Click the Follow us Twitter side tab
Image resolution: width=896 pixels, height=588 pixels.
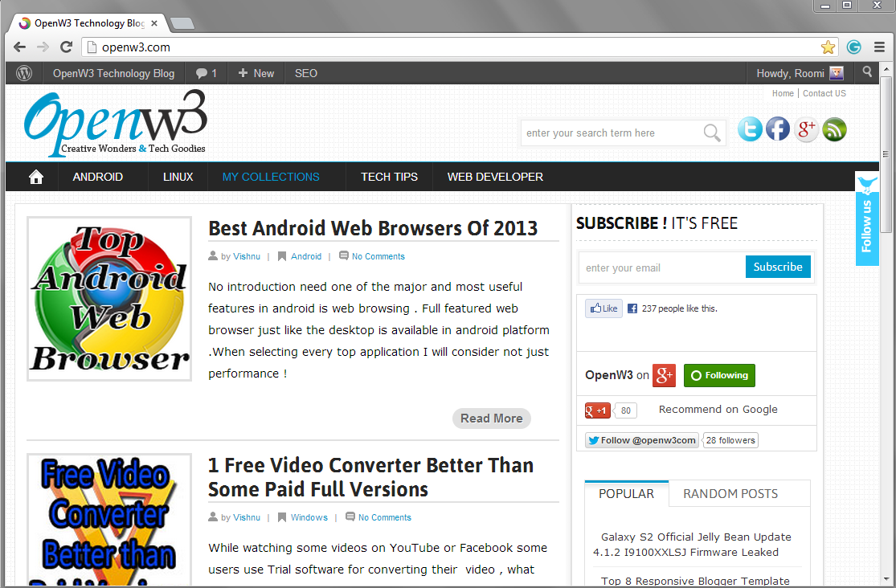tap(867, 218)
